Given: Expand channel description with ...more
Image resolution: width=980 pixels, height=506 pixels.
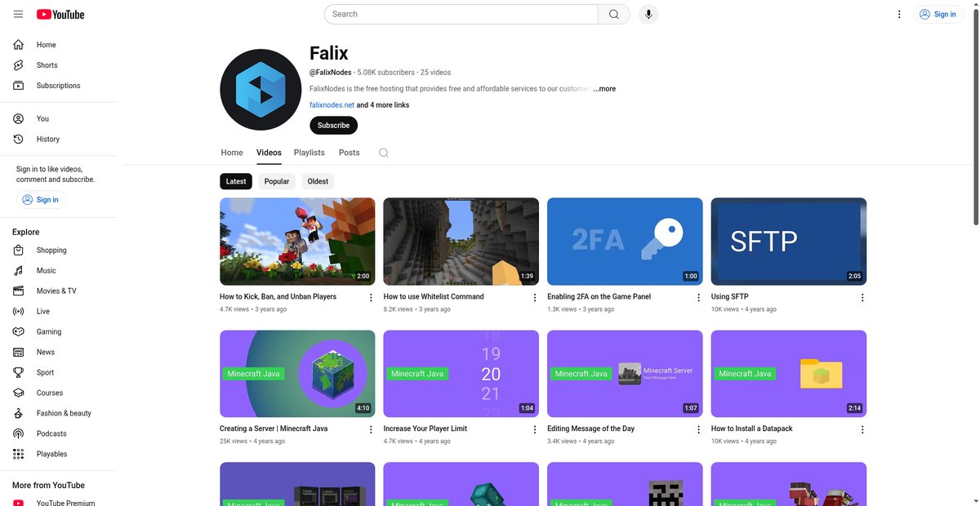Looking at the screenshot, I should pos(604,89).
